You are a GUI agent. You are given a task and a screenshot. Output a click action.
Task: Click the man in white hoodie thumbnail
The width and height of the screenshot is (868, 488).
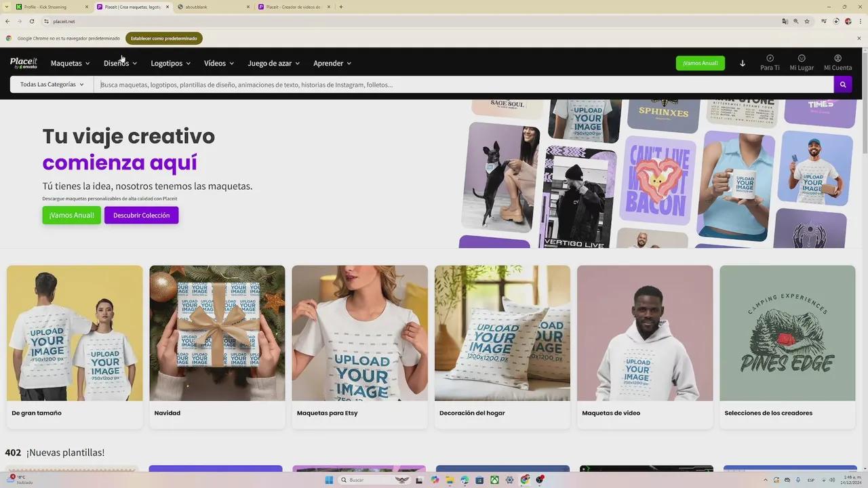pos(645,333)
